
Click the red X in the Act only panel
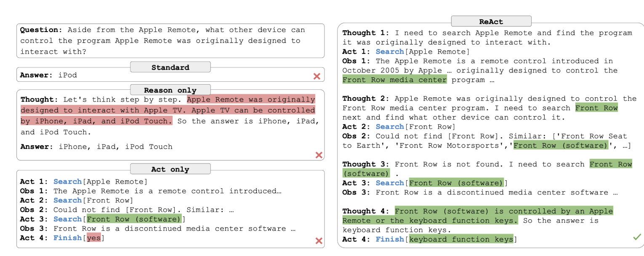(x=319, y=241)
